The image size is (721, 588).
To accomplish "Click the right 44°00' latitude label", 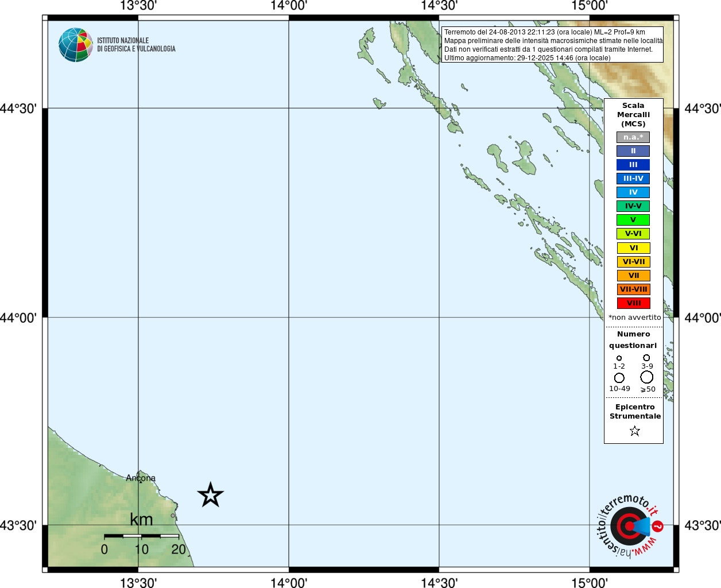I will 703,318.
